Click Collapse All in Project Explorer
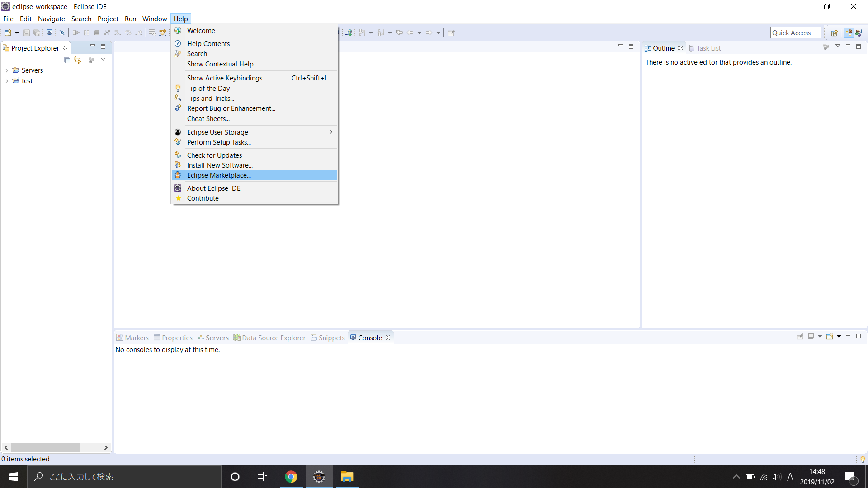 (x=67, y=60)
